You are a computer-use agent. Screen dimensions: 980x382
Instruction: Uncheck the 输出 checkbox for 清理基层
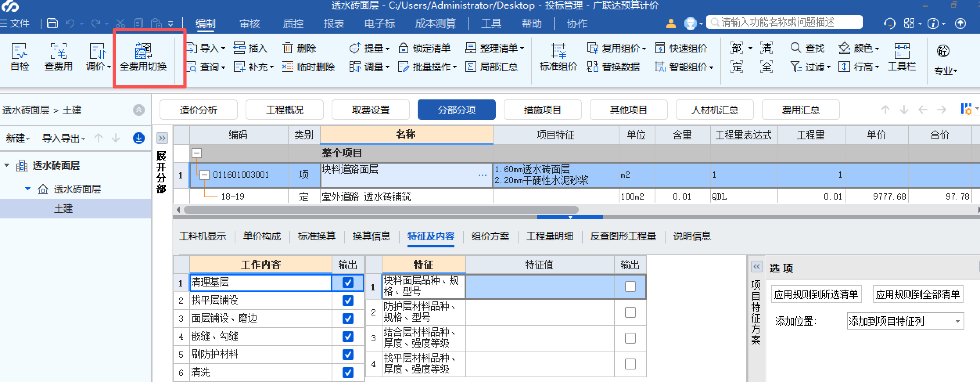coord(348,283)
